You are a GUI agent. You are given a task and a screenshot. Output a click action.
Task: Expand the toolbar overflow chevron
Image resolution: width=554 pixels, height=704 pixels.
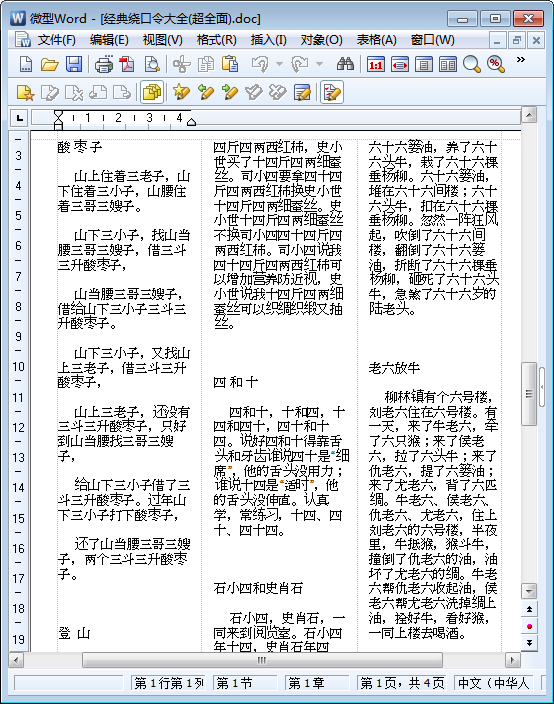click(521, 60)
